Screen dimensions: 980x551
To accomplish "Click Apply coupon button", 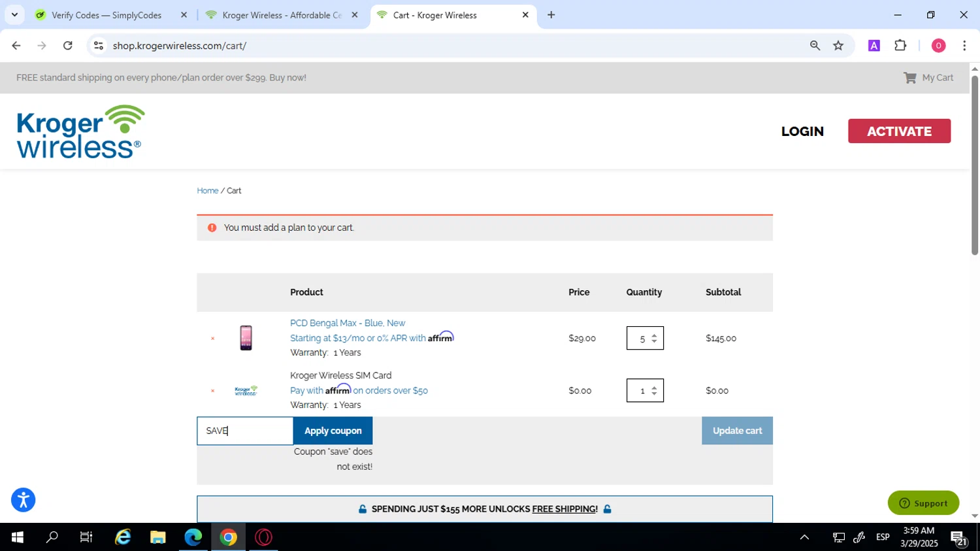I will coord(333,431).
